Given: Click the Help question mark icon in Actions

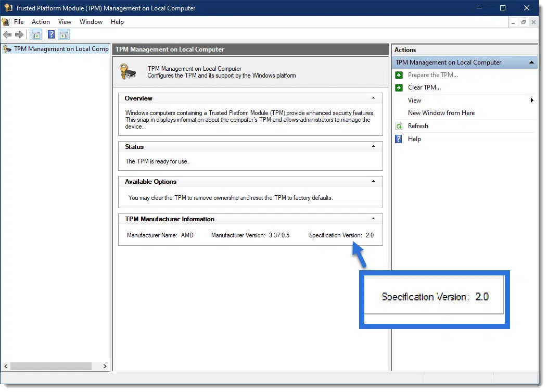Looking at the screenshot, I should click(399, 139).
